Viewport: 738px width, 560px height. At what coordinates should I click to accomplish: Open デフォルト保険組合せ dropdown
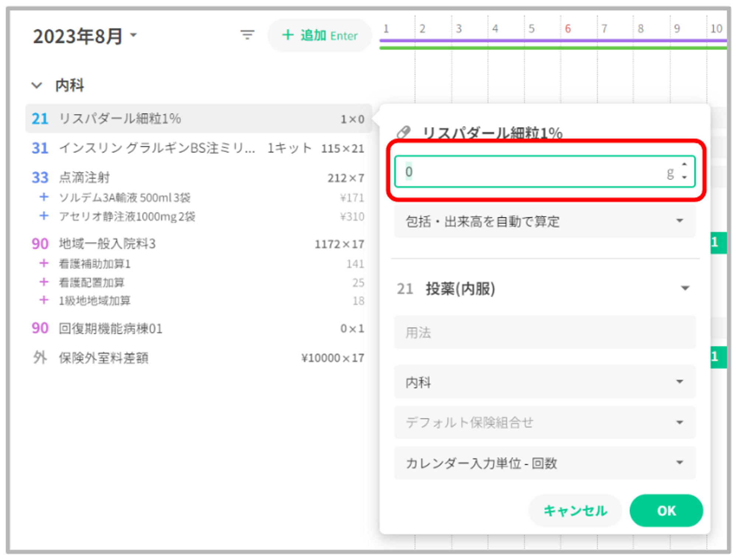click(x=544, y=422)
